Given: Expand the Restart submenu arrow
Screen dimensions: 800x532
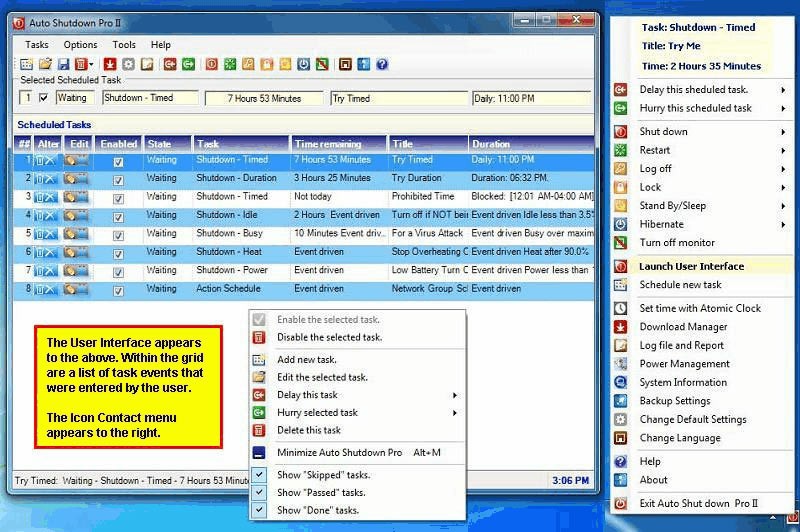Looking at the screenshot, I should click(783, 150).
